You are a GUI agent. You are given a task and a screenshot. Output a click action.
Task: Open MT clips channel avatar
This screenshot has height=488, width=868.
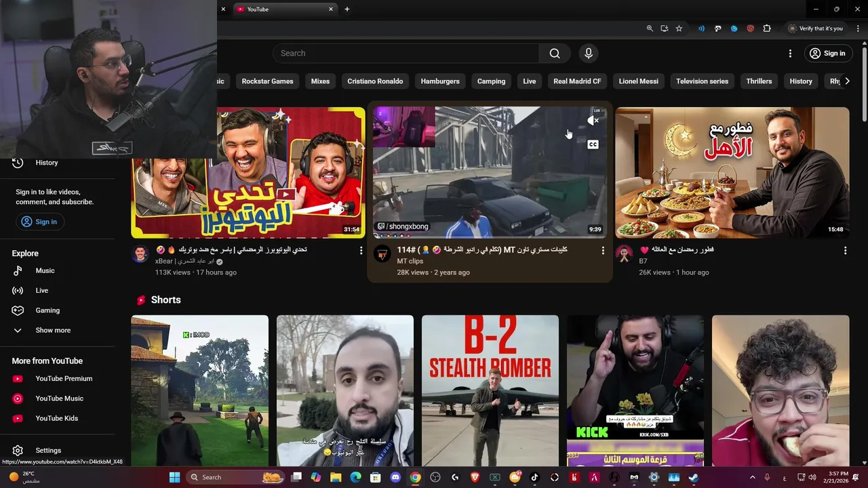382,254
